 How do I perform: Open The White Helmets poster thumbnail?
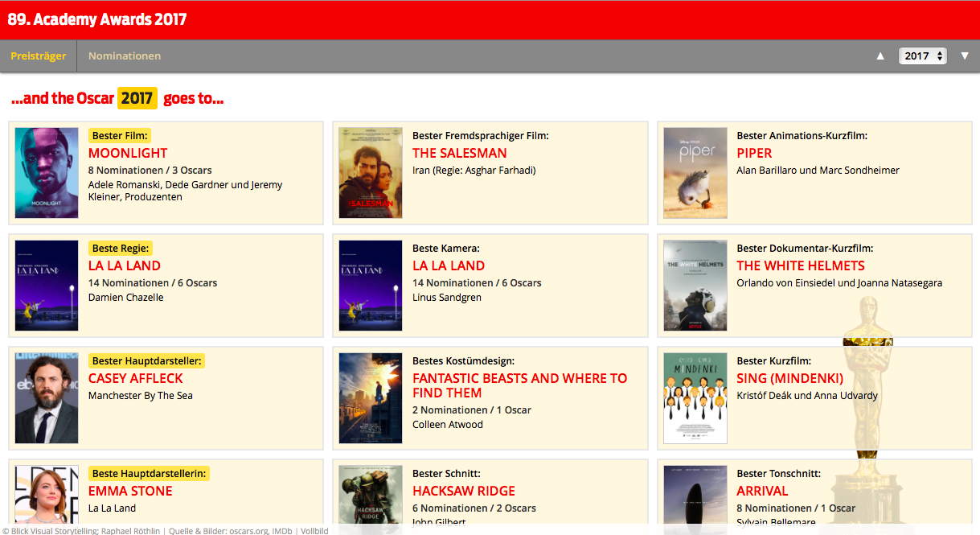[x=695, y=286]
